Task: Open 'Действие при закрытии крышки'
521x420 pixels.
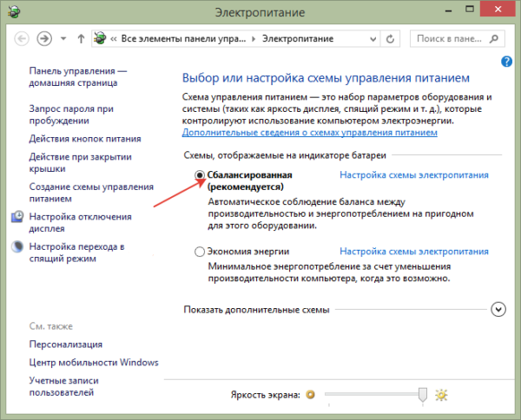Action: pos(80,162)
